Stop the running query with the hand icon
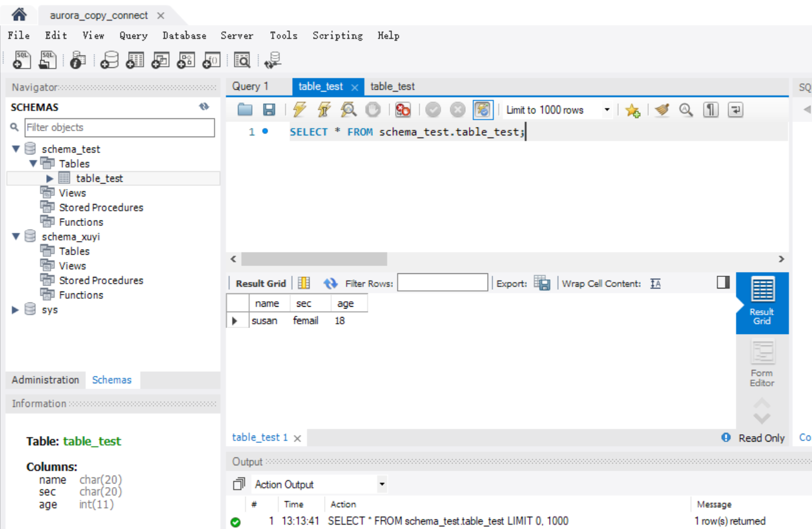812x529 pixels. pyautogui.click(x=372, y=110)
